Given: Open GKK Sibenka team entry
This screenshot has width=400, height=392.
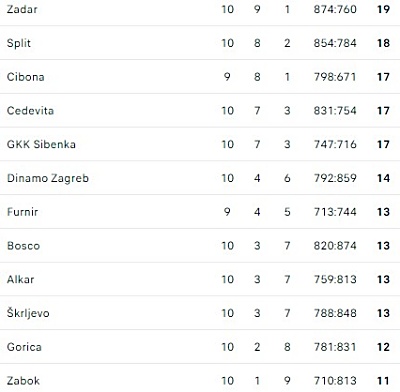Looking at the screenshot, I should pos(41,144).
